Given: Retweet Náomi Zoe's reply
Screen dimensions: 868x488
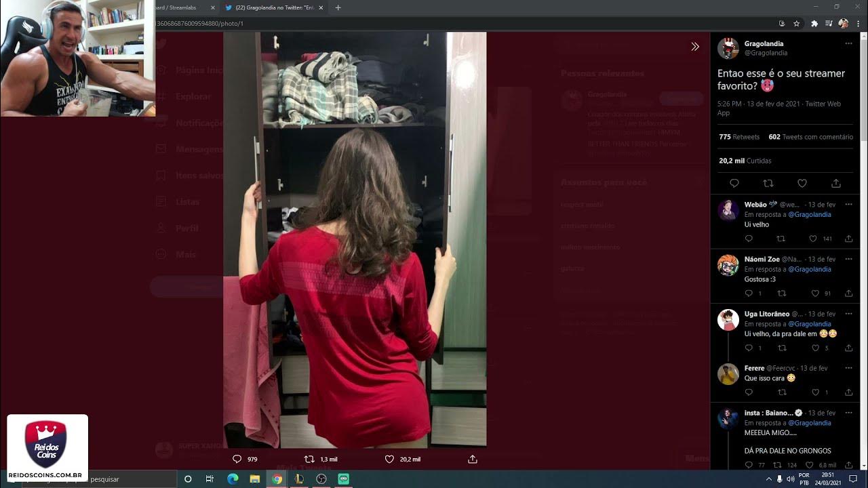Looking at the screenshot, I should pos(781,293).
